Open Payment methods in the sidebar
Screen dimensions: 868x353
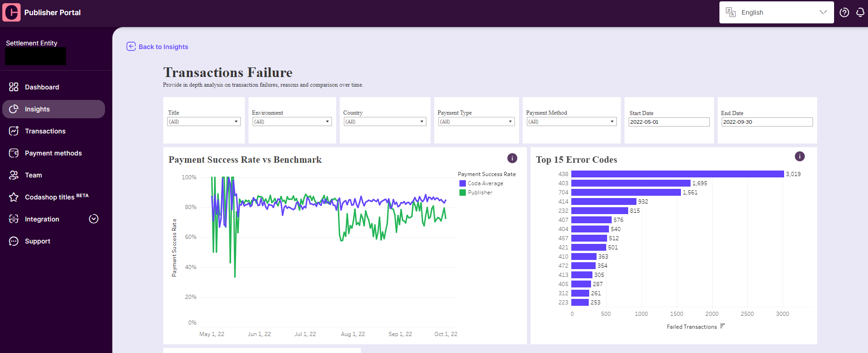coord(54,153)
